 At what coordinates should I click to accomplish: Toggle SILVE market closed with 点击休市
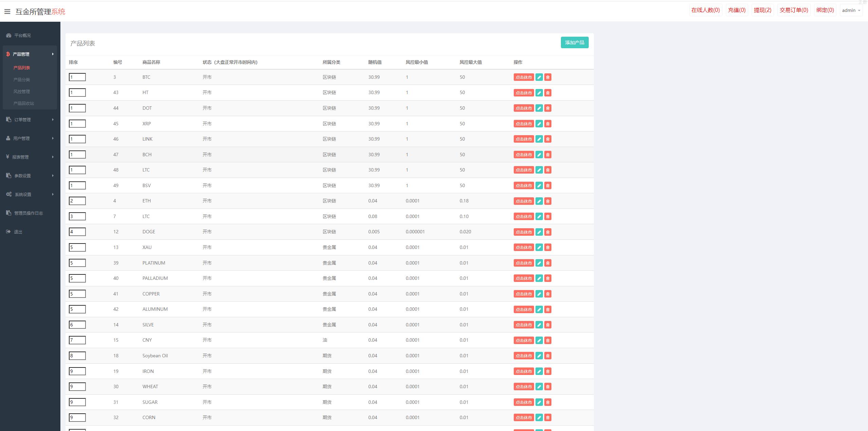tap(523, 325)
